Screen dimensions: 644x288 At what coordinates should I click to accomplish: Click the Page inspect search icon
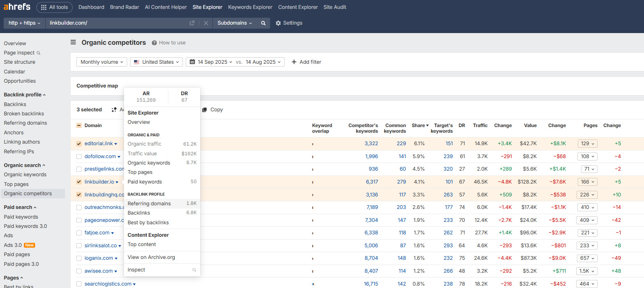pos(38,53)
